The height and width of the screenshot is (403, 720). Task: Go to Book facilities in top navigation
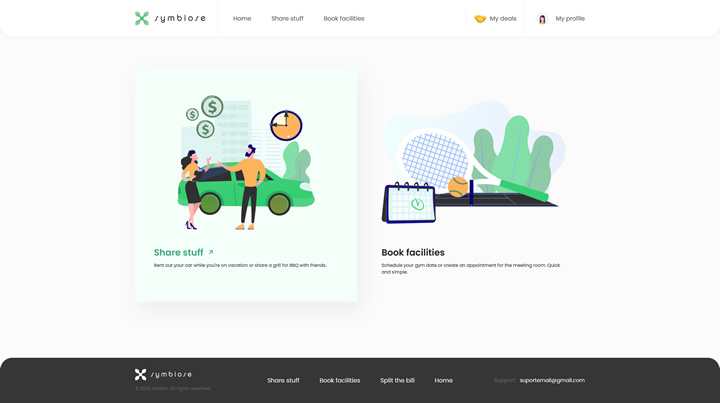point(344,19)
